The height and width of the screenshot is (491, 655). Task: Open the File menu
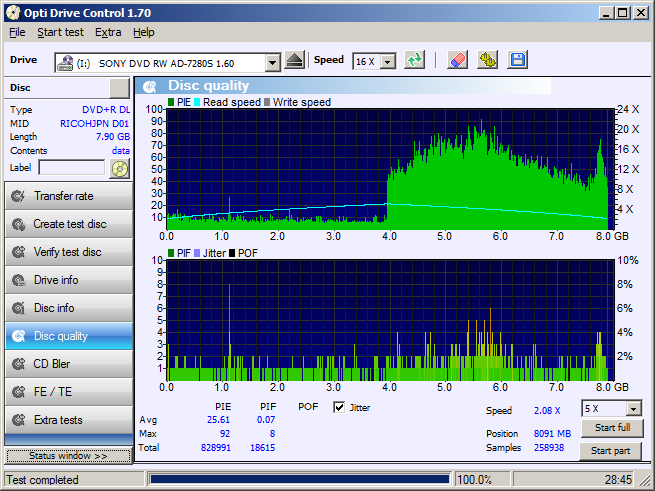coord(17,32)
